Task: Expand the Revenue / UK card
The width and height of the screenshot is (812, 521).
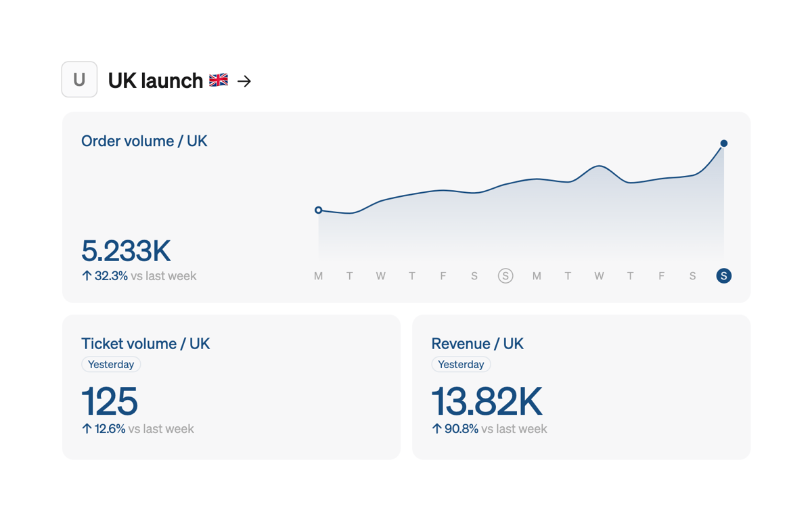Action: 581,386
